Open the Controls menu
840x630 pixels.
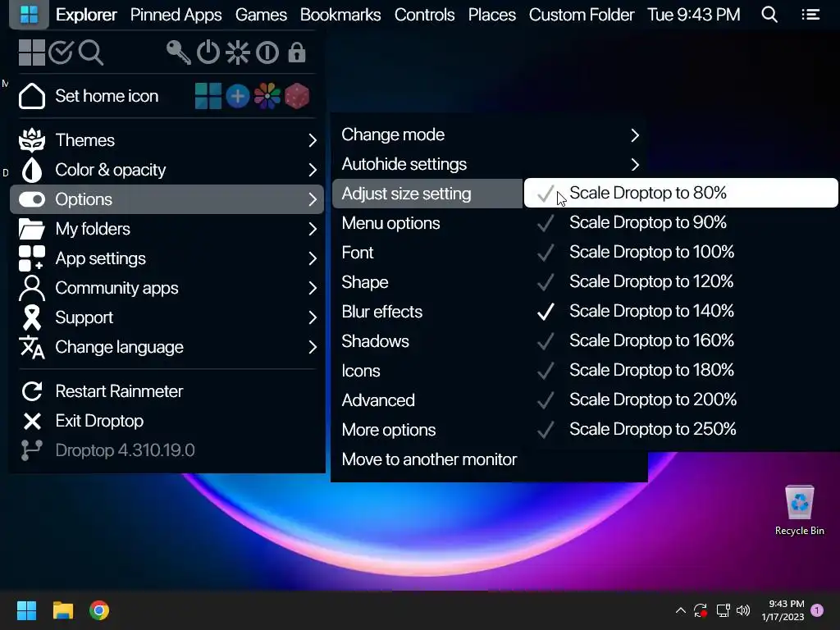click(424, 15)
